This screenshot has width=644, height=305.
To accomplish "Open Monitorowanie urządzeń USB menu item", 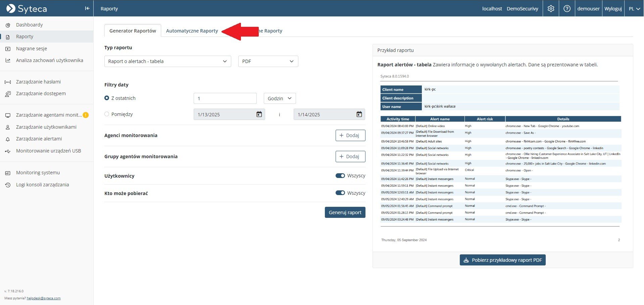I will pyautogui.click(x=48, y=151).
